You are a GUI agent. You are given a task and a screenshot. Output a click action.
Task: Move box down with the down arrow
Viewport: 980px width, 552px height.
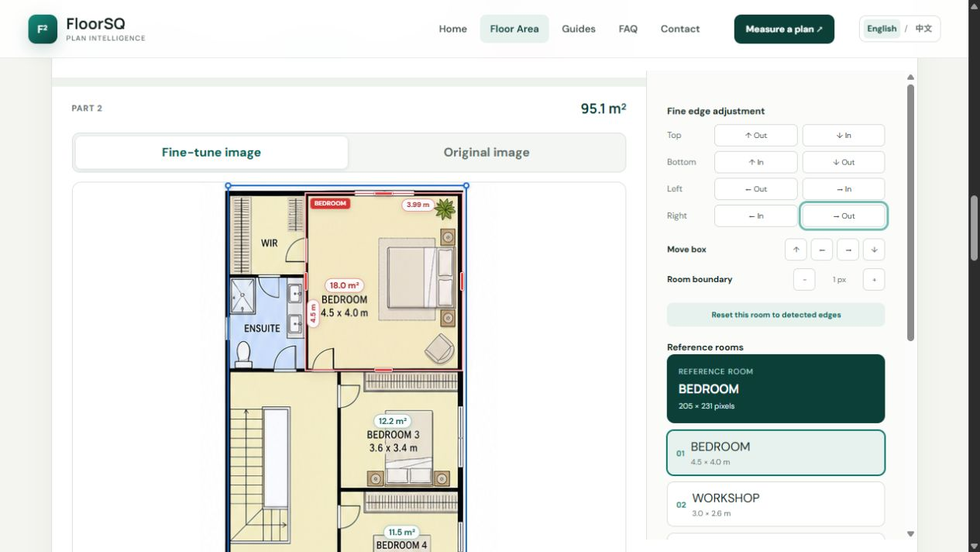point(874,250)
